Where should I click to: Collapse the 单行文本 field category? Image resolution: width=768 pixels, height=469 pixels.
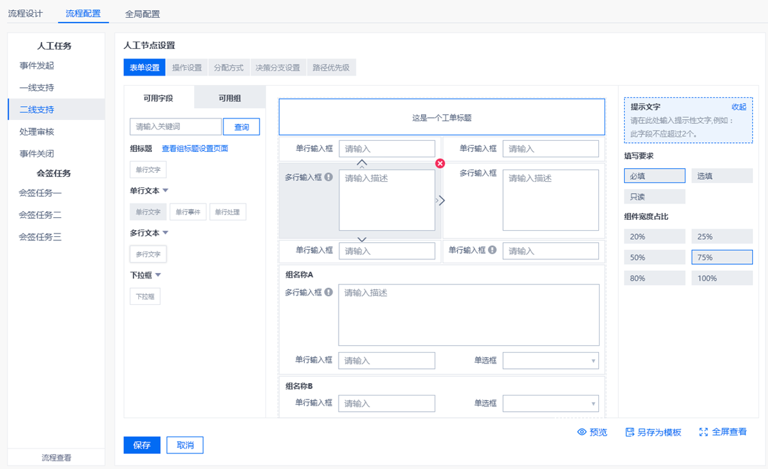[x=166, y=191]
